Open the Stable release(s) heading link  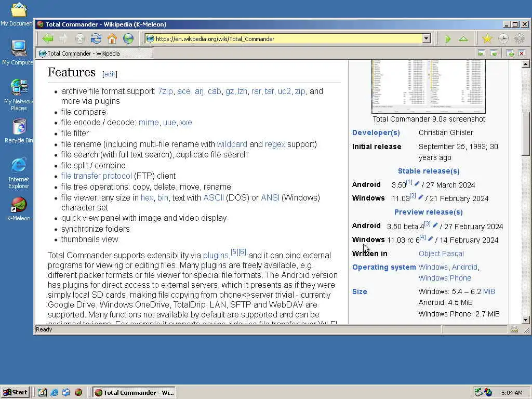(x=429, y=171)
